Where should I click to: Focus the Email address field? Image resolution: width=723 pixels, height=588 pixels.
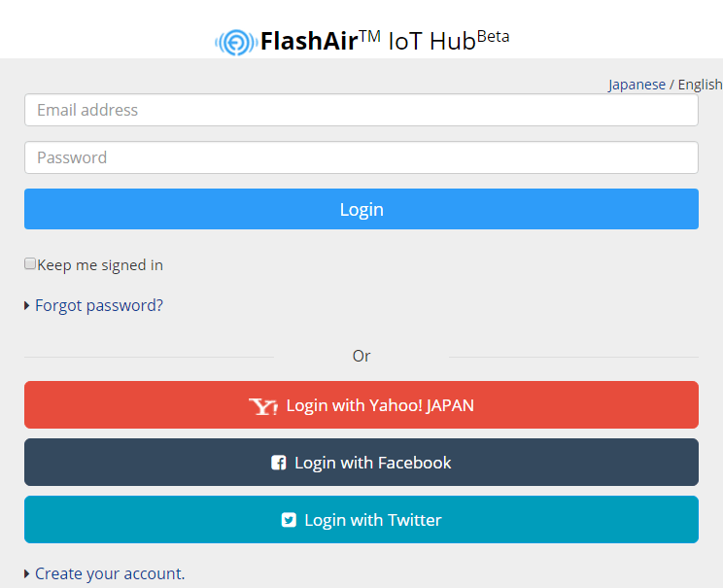tap(361, 110)
